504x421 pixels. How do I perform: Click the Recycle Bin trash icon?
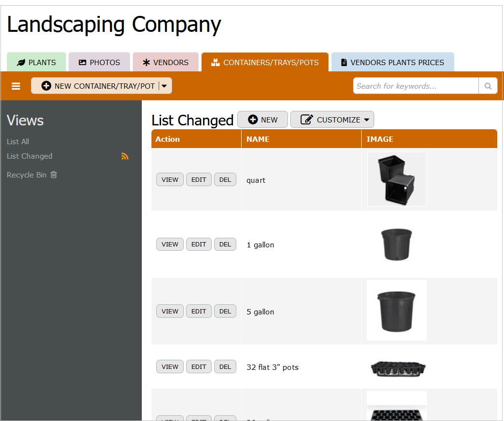coord(54,175)
